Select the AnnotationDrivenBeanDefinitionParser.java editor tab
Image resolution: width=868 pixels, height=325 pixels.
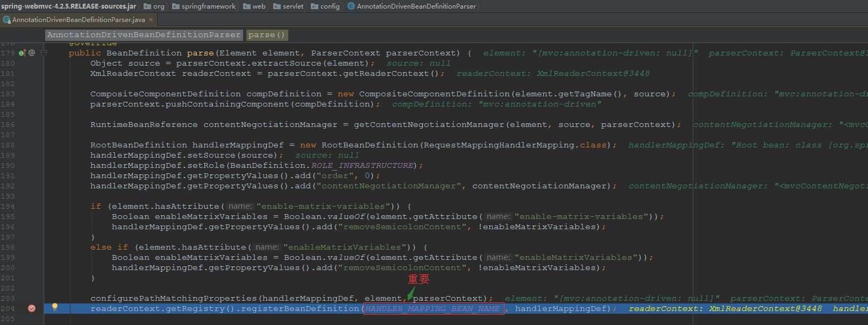coord(79,20)
